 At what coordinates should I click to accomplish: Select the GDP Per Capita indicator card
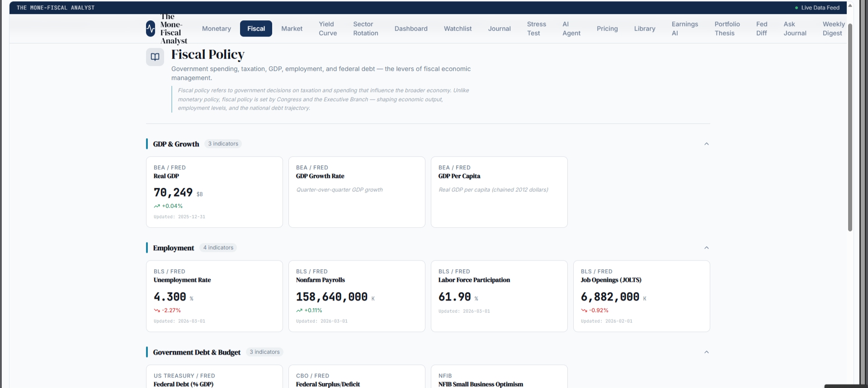click(x=499, y=192)
